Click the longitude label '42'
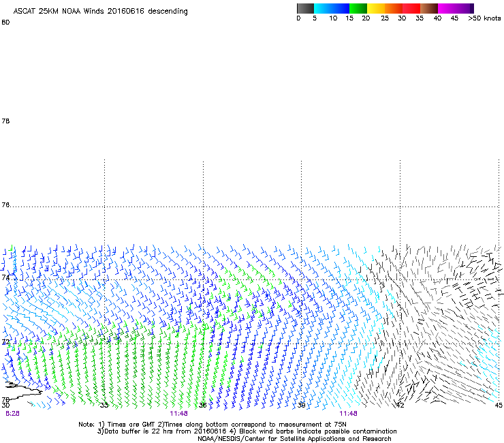504x443 pixels. pyautogui.click(x=400, y=406)
